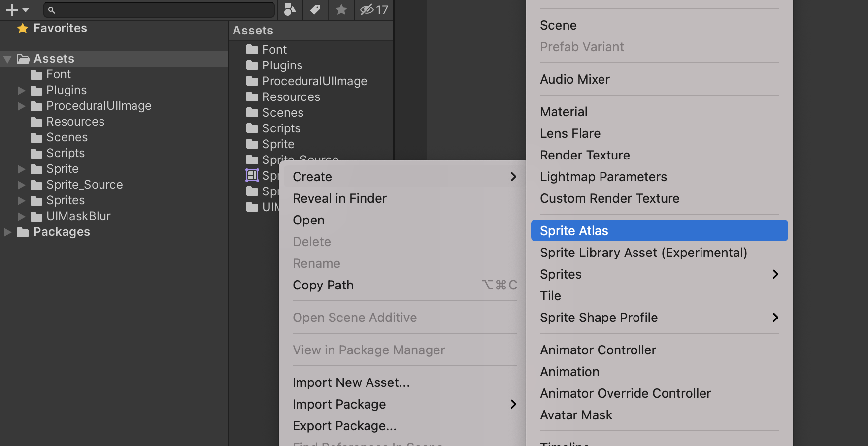This screenshot has height=446, width=868.
Task: Select Plugins folder icon in Assets list
Action: point(252,65)
